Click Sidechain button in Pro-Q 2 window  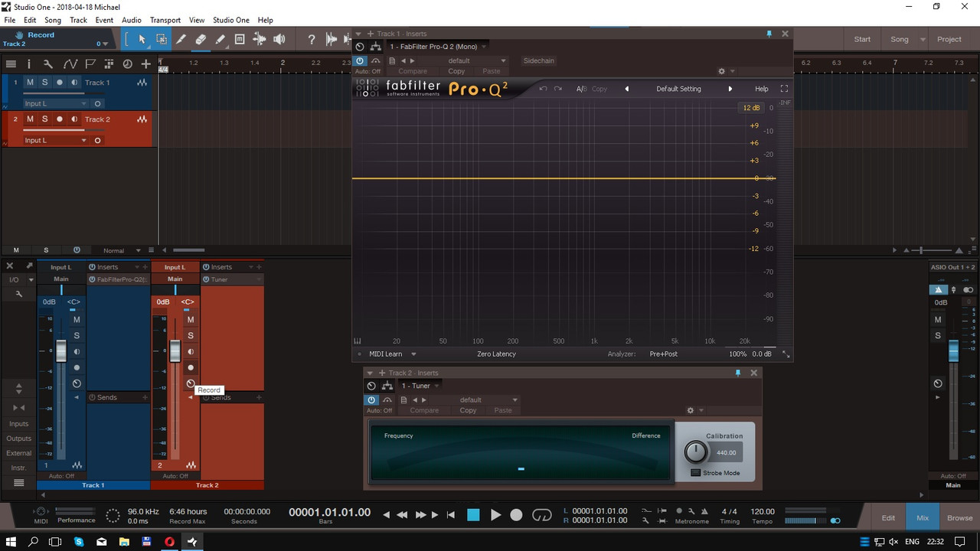pyautogui.click(x=539, y=60)
